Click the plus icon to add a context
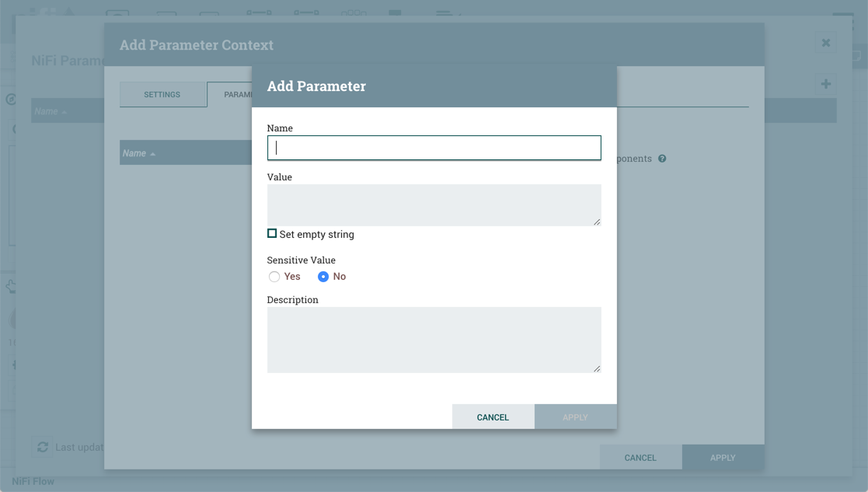Viewport: 868px width, 492px height. tap(826, 84)
